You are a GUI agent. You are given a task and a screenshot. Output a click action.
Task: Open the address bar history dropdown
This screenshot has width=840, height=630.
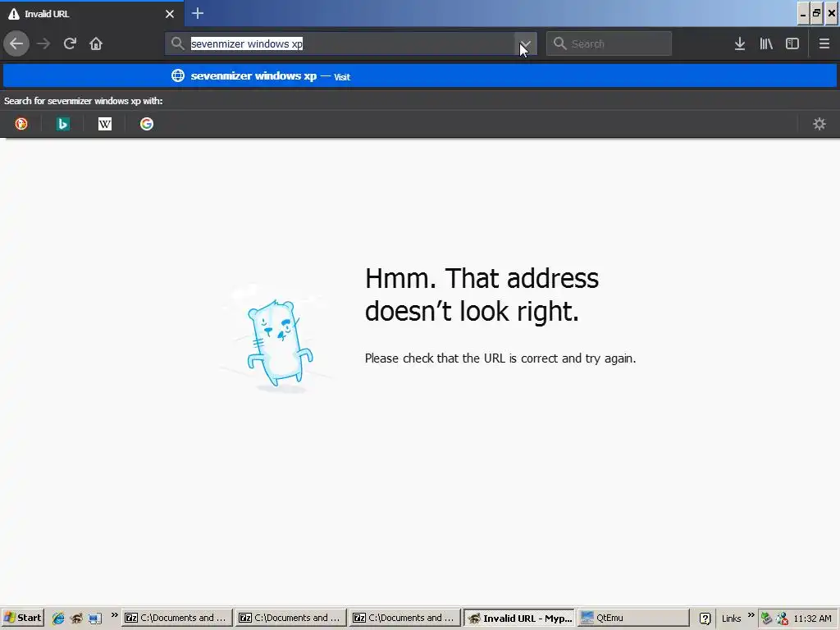(526, 43)
